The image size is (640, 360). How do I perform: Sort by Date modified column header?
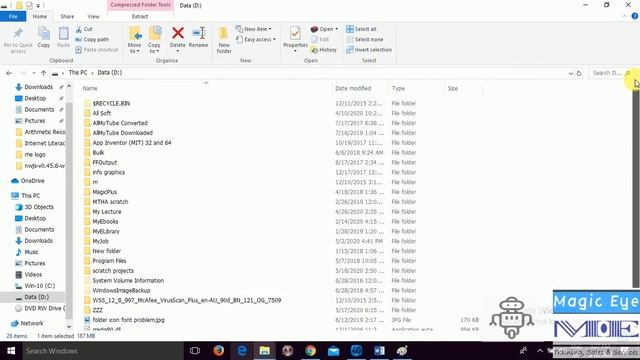click(353, 88)
